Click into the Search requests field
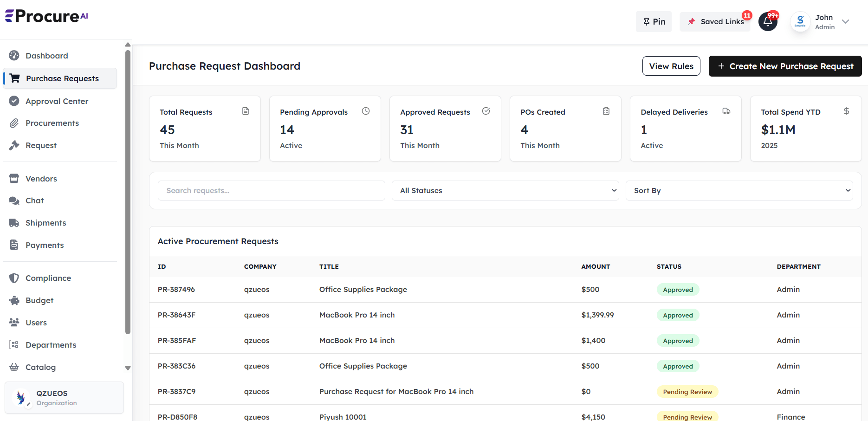Image resolution: width=868 pixels, height=421 pixels. 271,191
